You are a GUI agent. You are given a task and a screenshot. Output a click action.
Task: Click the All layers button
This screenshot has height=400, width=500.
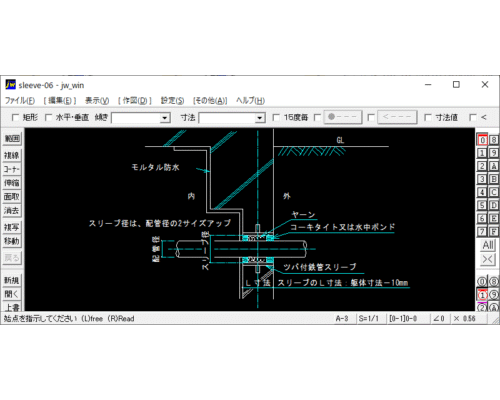[488, 245]
